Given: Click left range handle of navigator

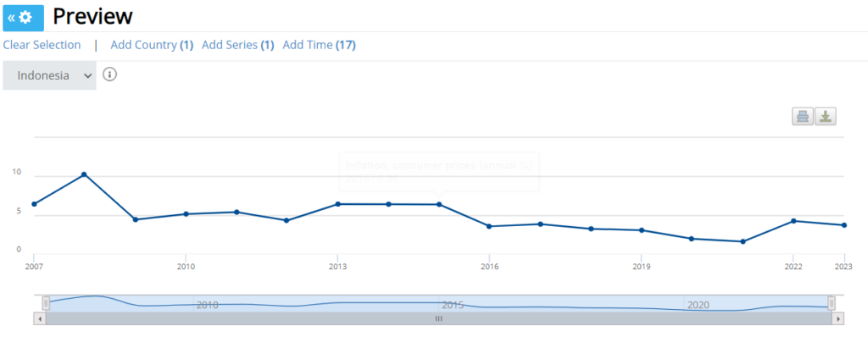Looking at the screenshot, I should pos(46,303).
